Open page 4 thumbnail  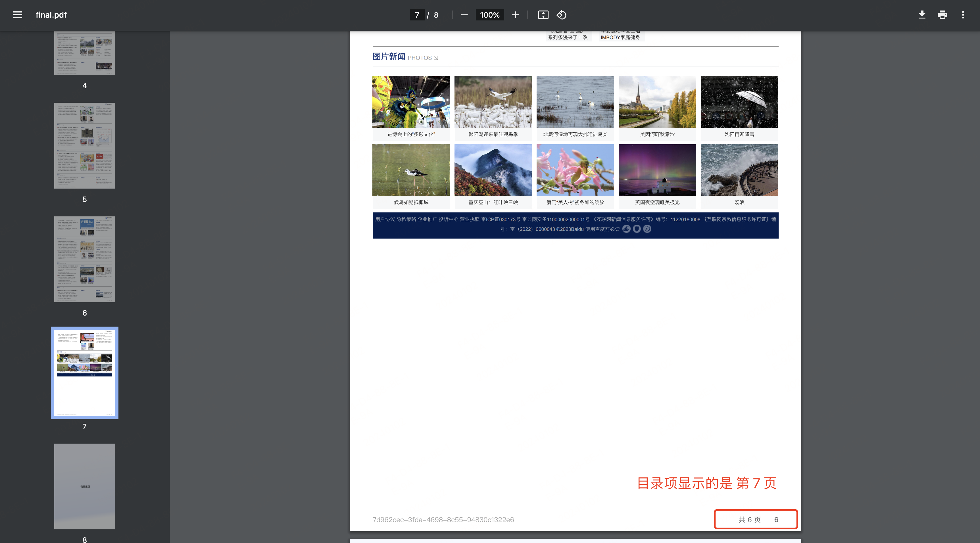point(84,53)
